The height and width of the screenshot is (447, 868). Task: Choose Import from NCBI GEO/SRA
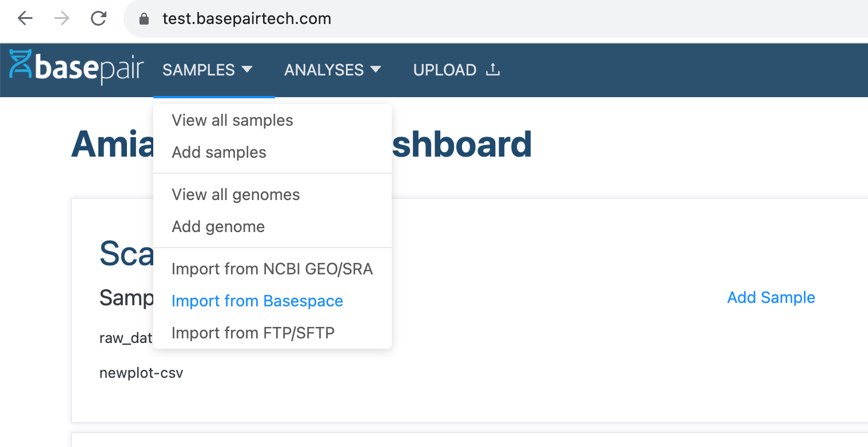click(x=272, y=269)
